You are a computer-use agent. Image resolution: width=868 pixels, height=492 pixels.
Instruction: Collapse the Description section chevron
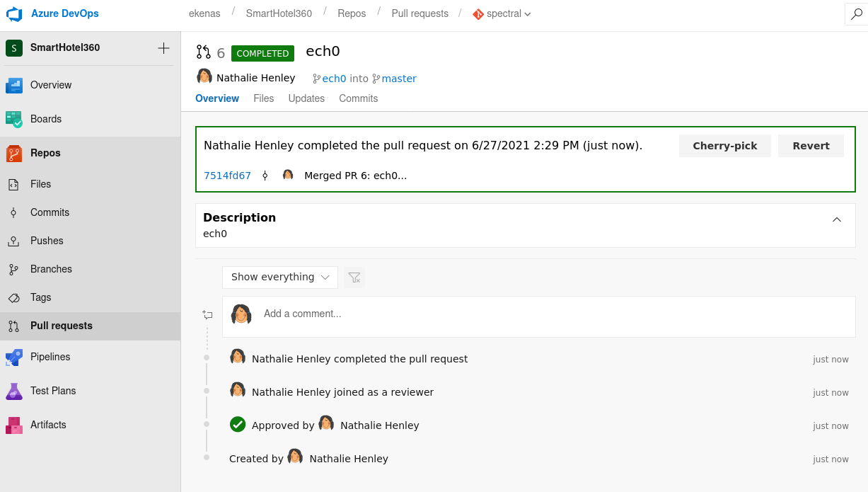click(x=837, y=219)
